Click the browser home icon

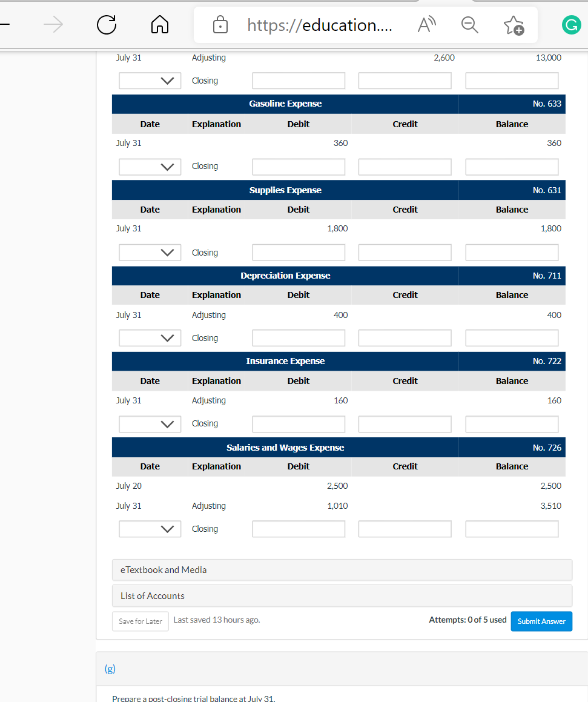click(159, 25)
